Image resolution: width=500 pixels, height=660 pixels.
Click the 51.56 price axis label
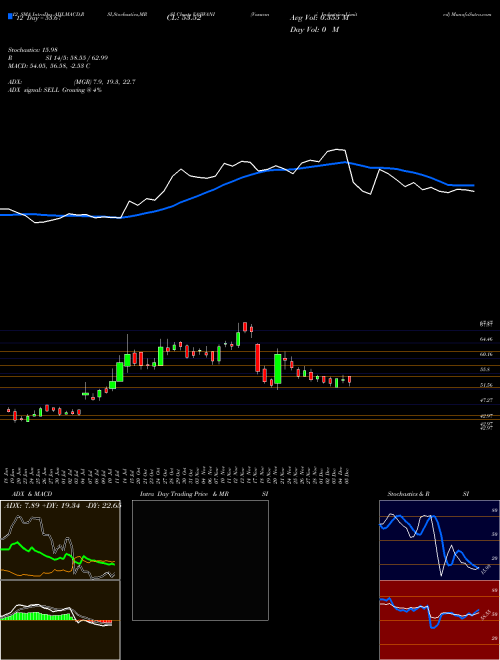486,385
